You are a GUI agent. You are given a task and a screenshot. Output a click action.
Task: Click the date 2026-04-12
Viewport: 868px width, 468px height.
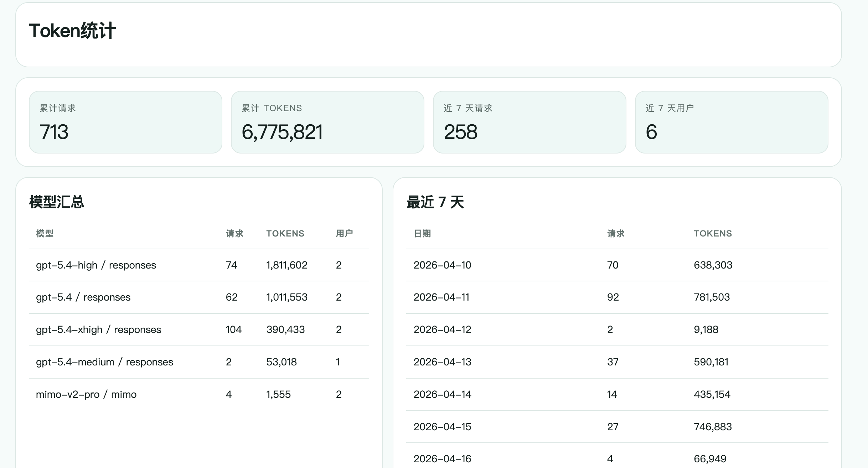pyautogui.click(x=442, y=330)
